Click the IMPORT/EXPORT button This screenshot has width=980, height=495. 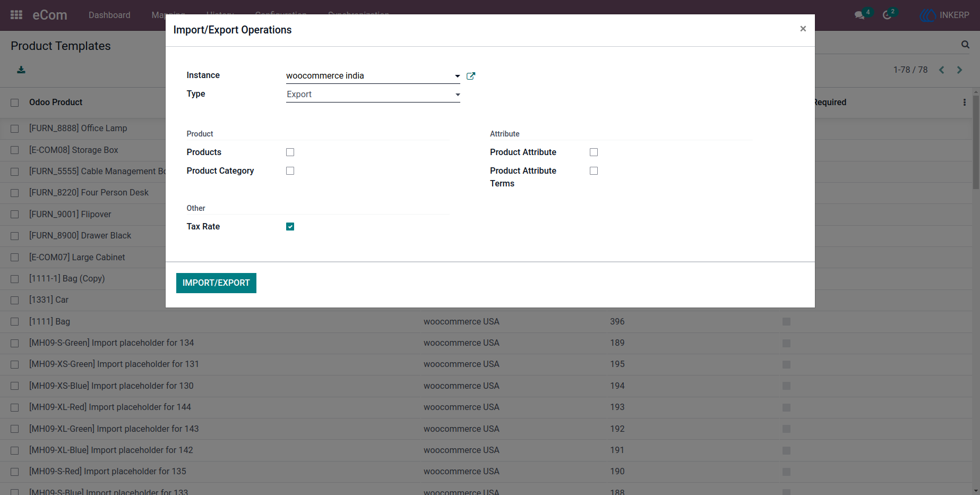[216, 283]
